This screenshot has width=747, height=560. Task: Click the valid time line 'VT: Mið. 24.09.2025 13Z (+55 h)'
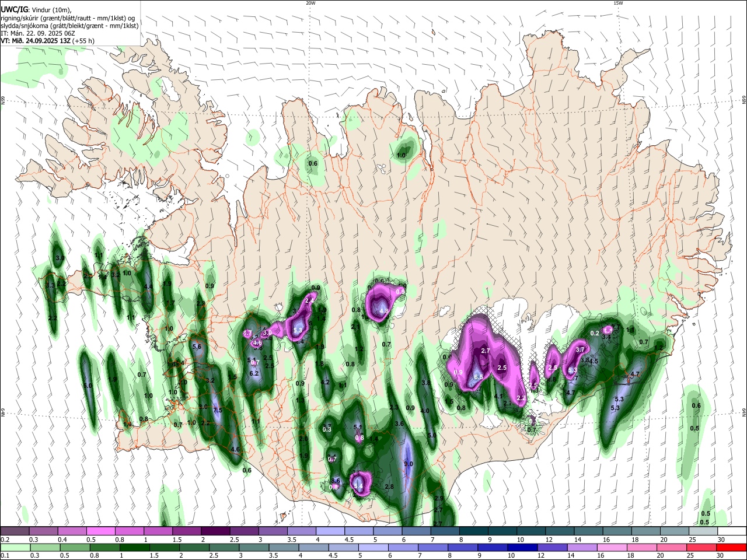pyautogui.click(x=47, y=41)
